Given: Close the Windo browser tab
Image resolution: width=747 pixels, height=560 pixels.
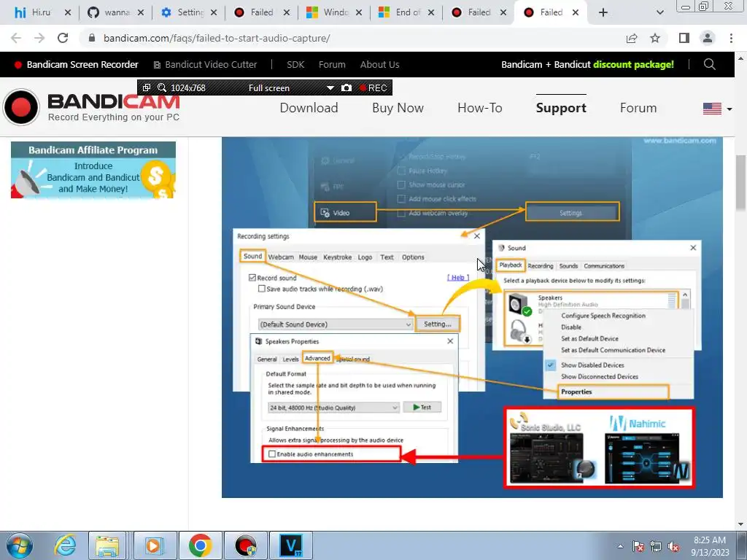Looking at the screenshot, I should pos(359,13).
